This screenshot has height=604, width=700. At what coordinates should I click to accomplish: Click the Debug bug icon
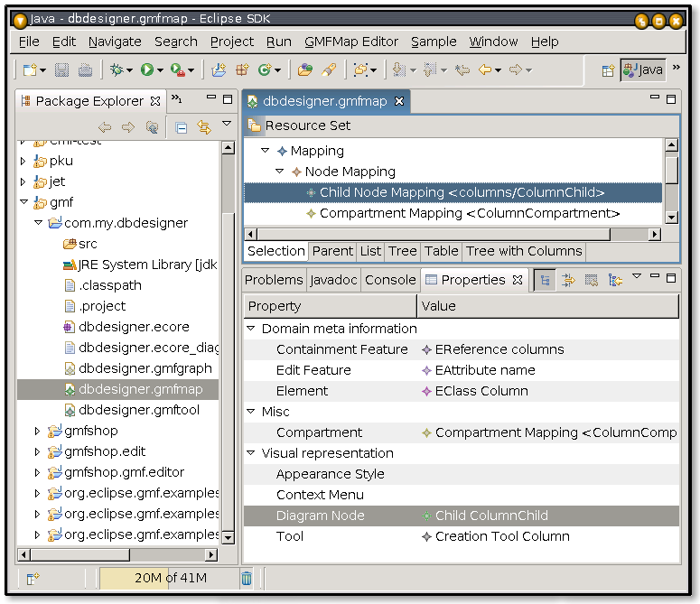116,70
